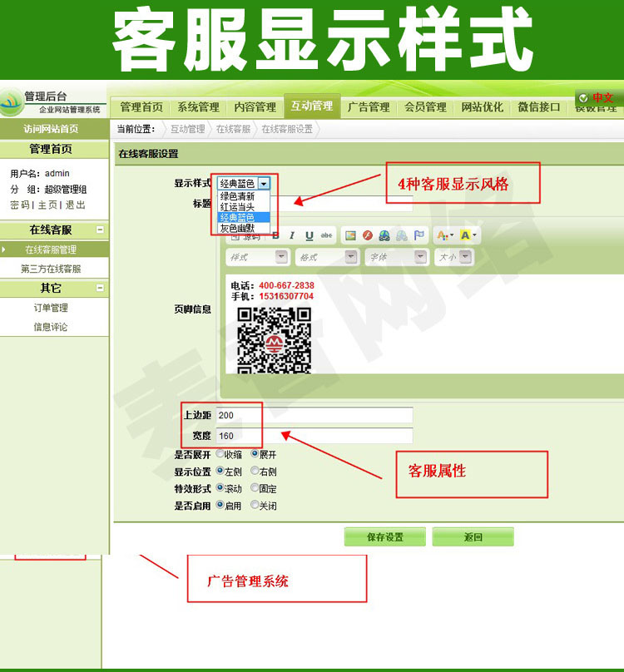The height and width of the screenshot is (672, 624).
Task: Open 访问网站首页 link
Action: click(51, 129)
